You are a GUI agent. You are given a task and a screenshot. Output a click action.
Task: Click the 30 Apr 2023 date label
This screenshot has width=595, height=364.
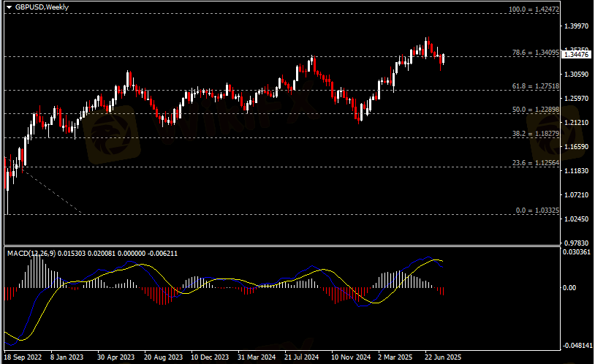[115, 357]
